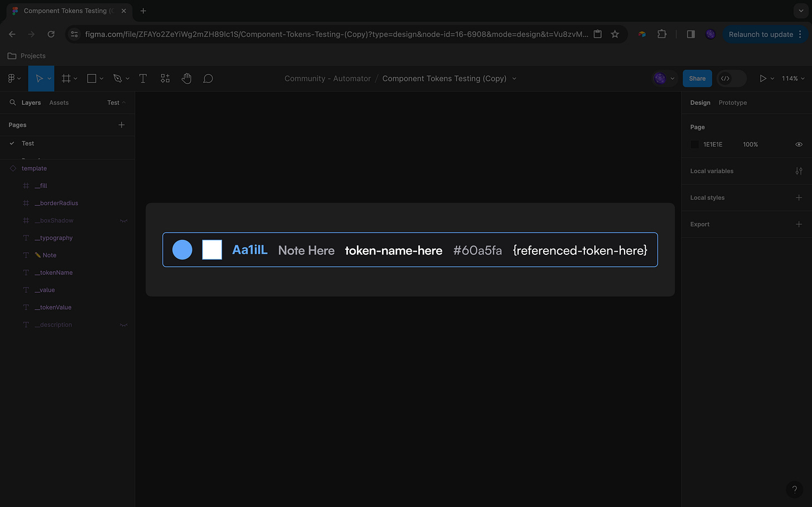Open the Resources tool
812x507 pixels.
pyautogui.click(x=165, y=79)
